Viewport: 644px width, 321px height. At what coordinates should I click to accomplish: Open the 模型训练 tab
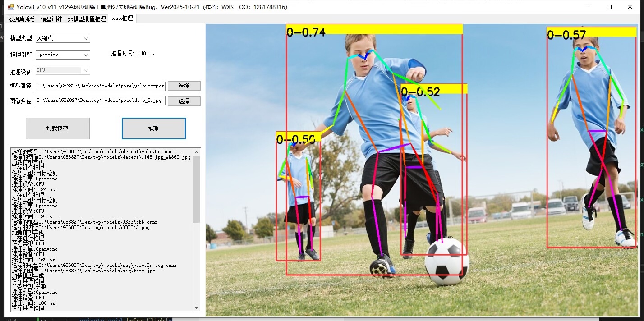click(x=51, y=19)
